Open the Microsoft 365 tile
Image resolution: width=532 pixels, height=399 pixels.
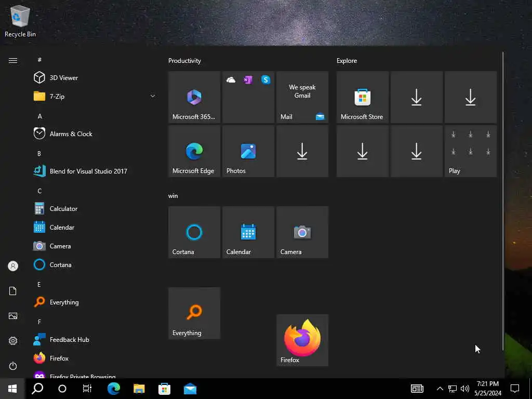click(x=194, y=97)
